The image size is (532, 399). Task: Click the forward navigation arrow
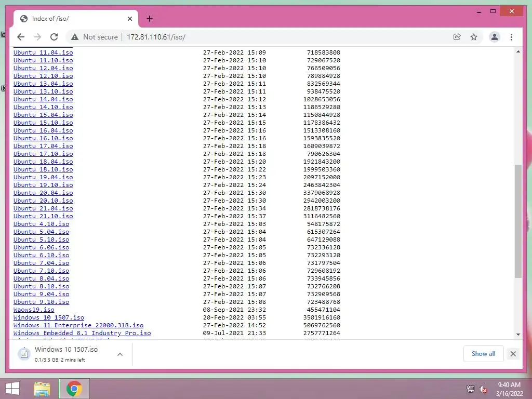37,37
